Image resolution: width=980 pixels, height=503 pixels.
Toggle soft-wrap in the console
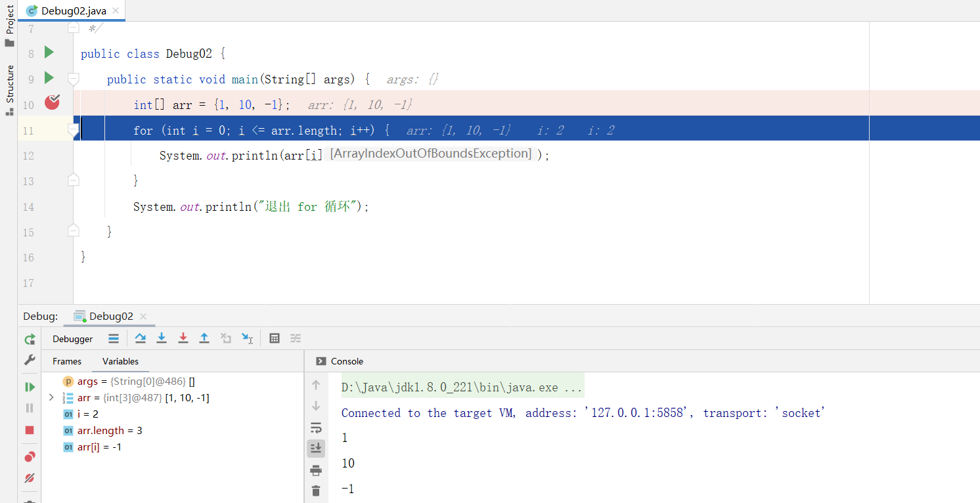(316, 428)
